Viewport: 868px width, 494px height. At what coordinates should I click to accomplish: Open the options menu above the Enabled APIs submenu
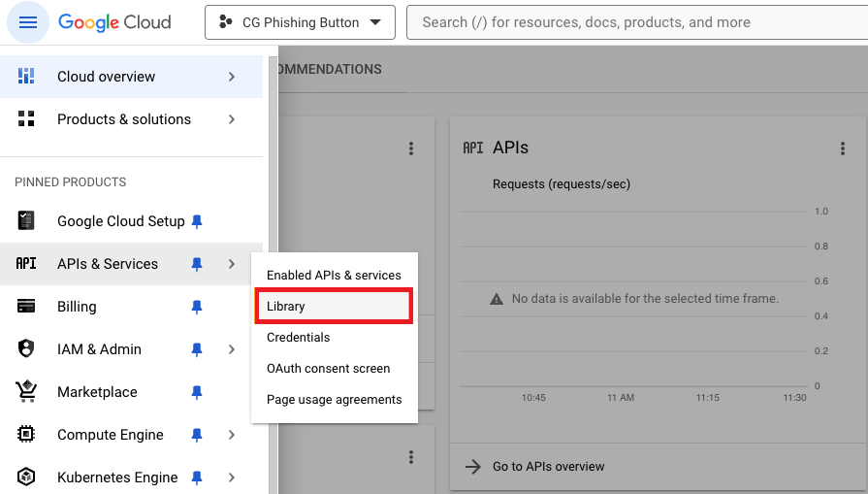411,148
